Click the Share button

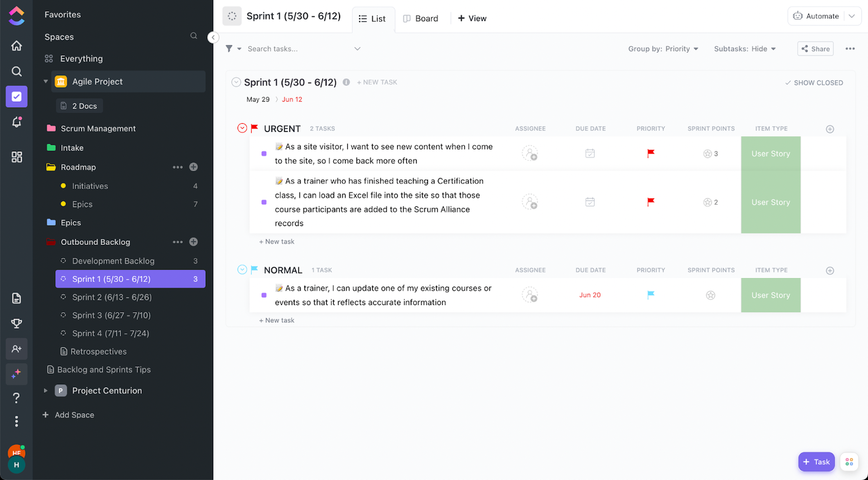coord(815,49)
